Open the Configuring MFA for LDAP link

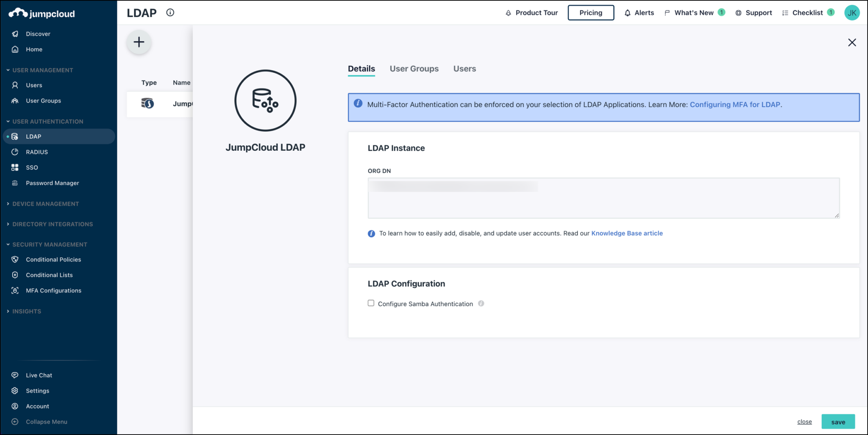click(x=735, y=104)
